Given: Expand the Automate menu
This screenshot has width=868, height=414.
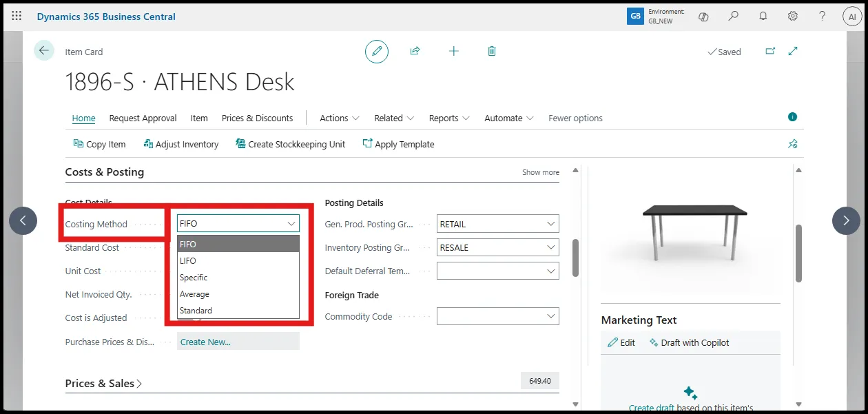Looking at the screenshot, I should [509, 118].
